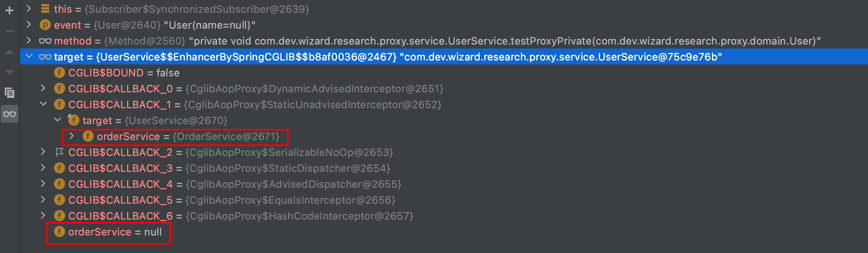The width and height of the screenshot is (868, 253).
Task: Select the nested target UserService@2670 row
Action: click(x=444, y=121)
